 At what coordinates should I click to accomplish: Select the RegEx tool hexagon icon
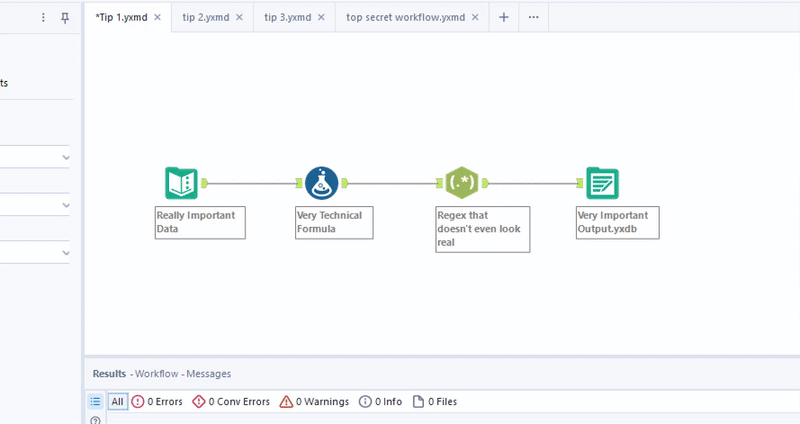point(462,183)
